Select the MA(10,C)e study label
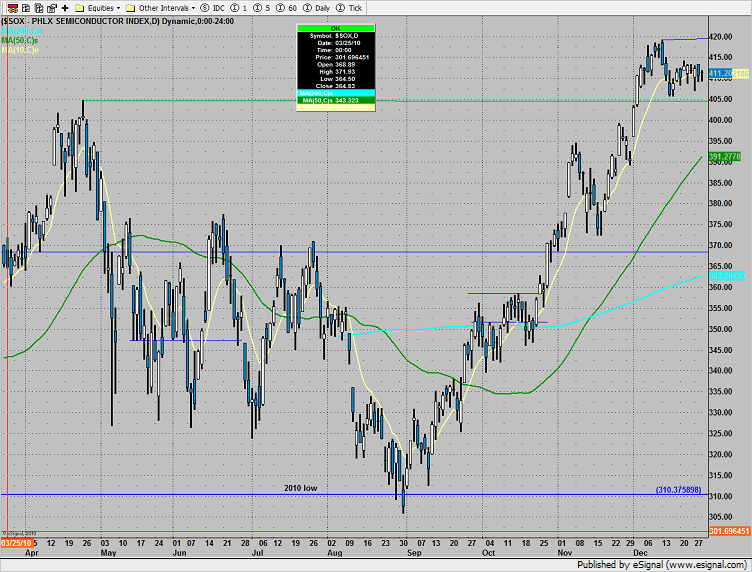This screenshot has width=752, height=572. tap(20, 50)
